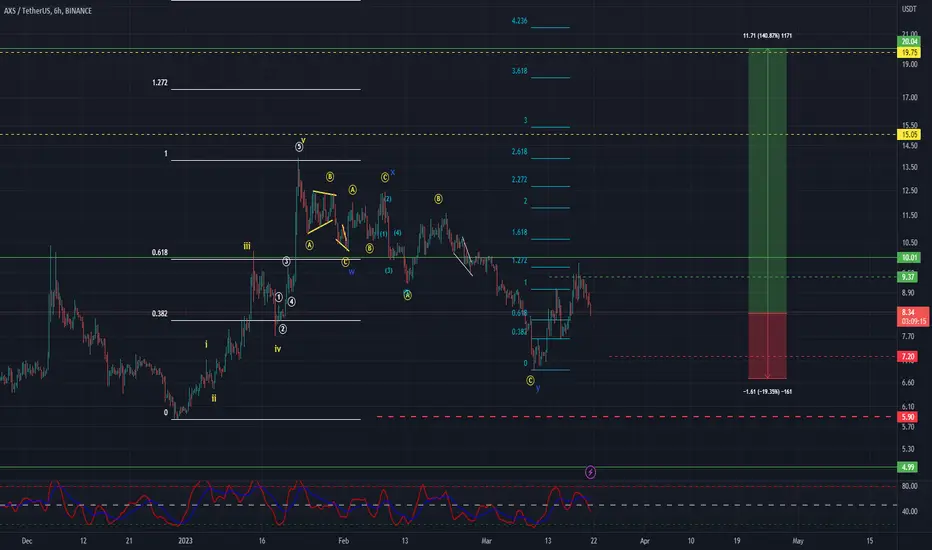Click the purple lightning event icon

(x=590, y=473)
